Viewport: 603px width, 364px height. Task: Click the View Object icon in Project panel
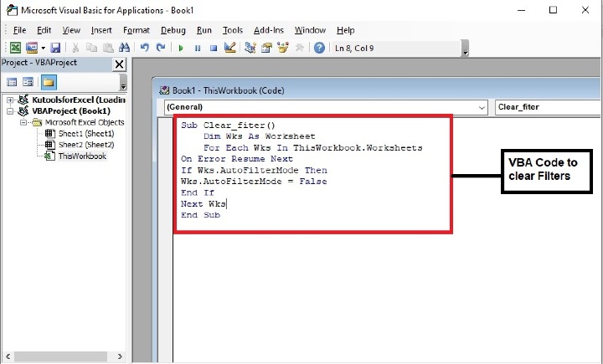click(x=28, y=82)
